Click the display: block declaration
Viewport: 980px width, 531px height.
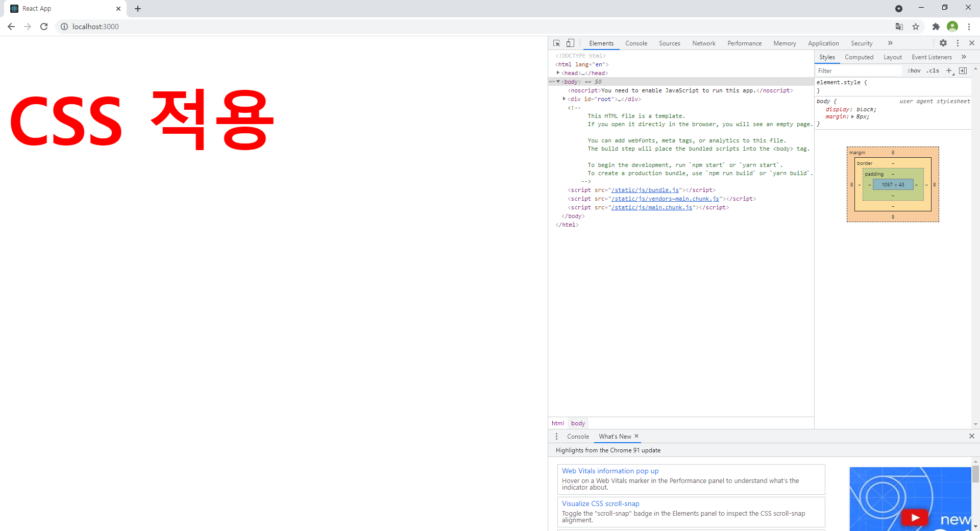tap(851, 109)
